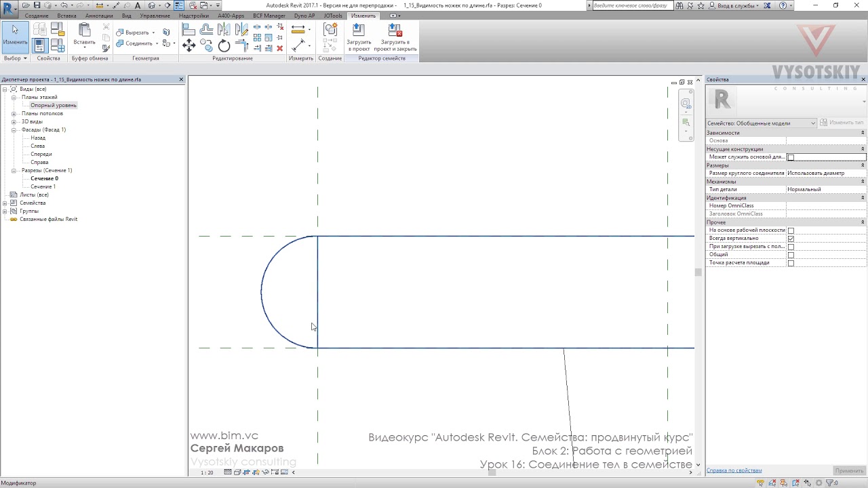The height and width of the screenshot is (488, 868).
Task: Collapse the Фасады (Фасад 1) tree node
Action: click(x=14, y=130)
